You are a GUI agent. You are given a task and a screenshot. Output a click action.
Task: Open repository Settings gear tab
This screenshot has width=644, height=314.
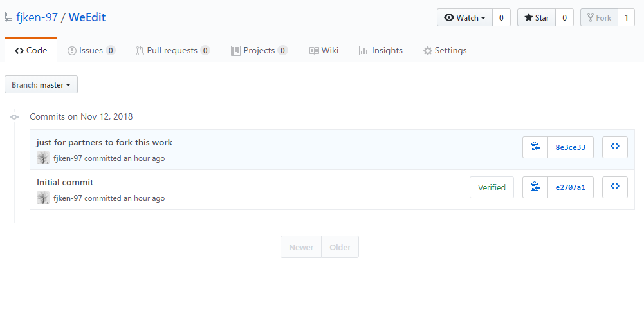(445, 51)
